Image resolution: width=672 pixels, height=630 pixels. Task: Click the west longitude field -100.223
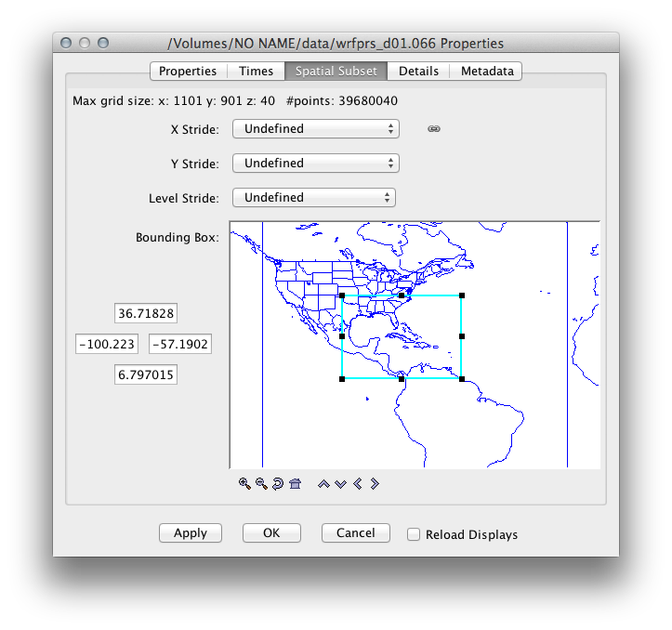108,344
